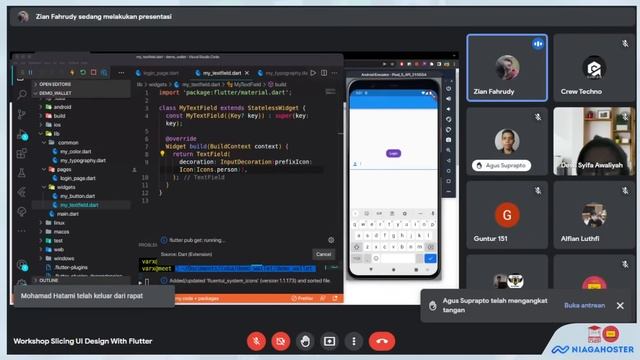Click debug stop red square icon
Viewport: 640px width, 360px height.
93,73
